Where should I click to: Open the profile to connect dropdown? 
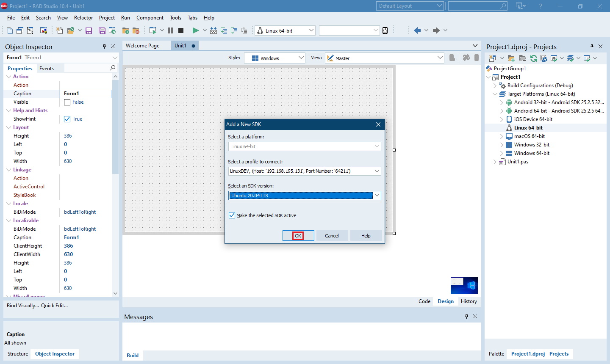[377, 171]
